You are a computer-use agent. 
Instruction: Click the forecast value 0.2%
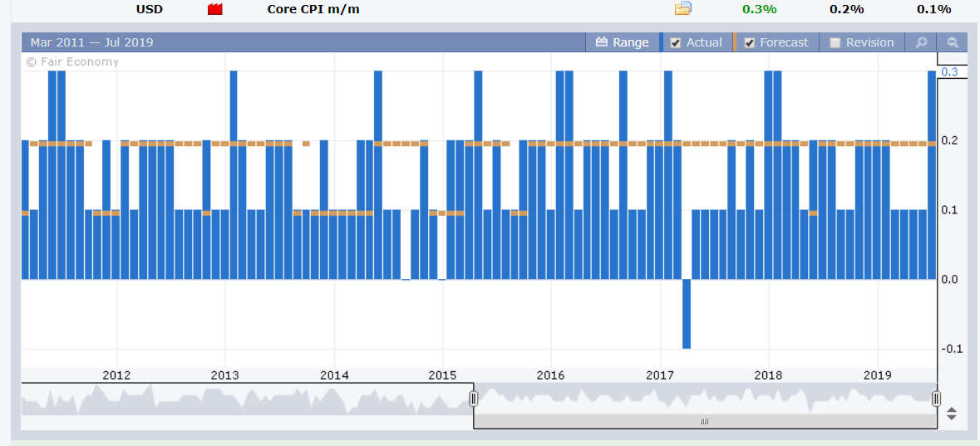tap(847, 9)
